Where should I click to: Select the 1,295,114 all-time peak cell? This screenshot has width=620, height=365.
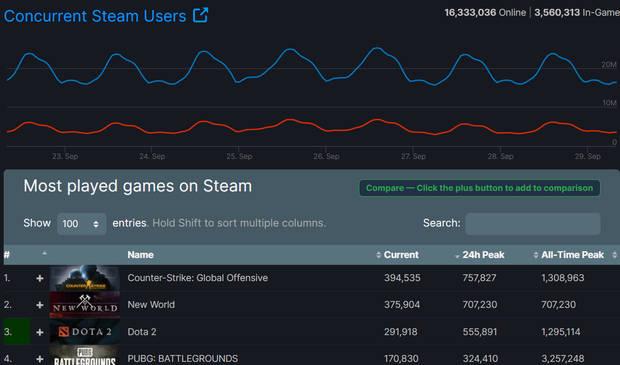click(x=561, y=332)
